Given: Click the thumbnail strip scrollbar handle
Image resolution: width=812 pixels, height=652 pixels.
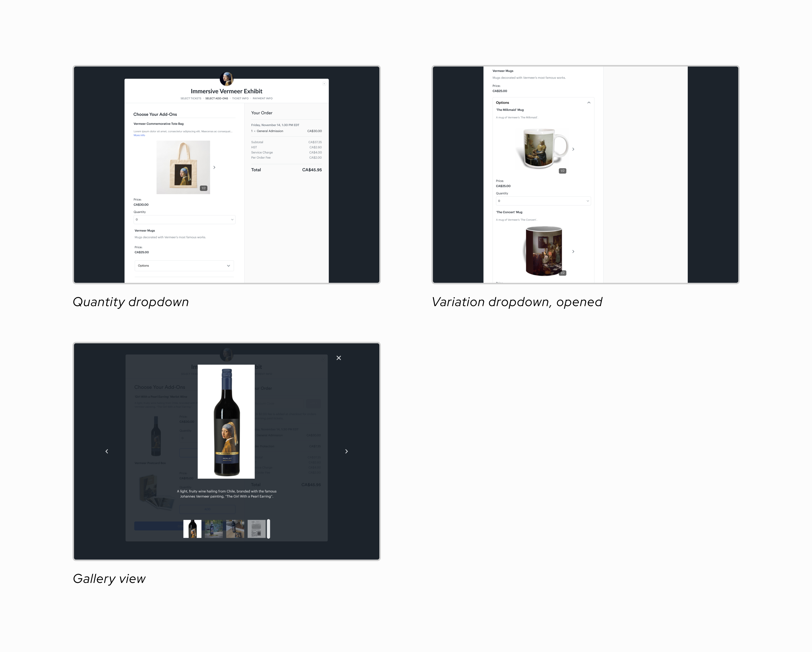Looking at the screenshot, I should [268, 529].
